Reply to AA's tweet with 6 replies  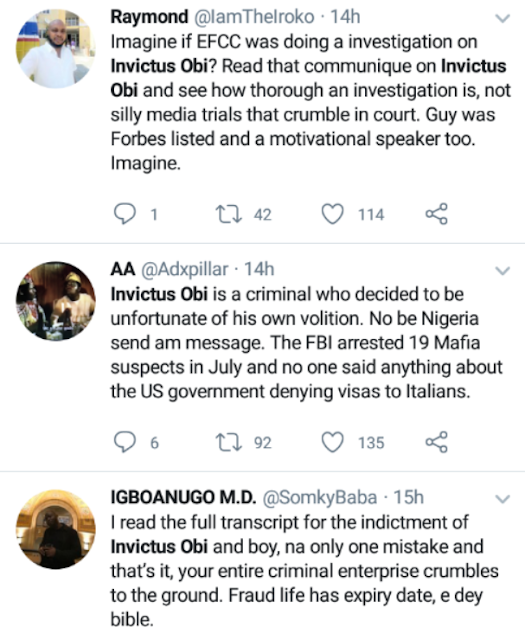[x=125, y=442]
